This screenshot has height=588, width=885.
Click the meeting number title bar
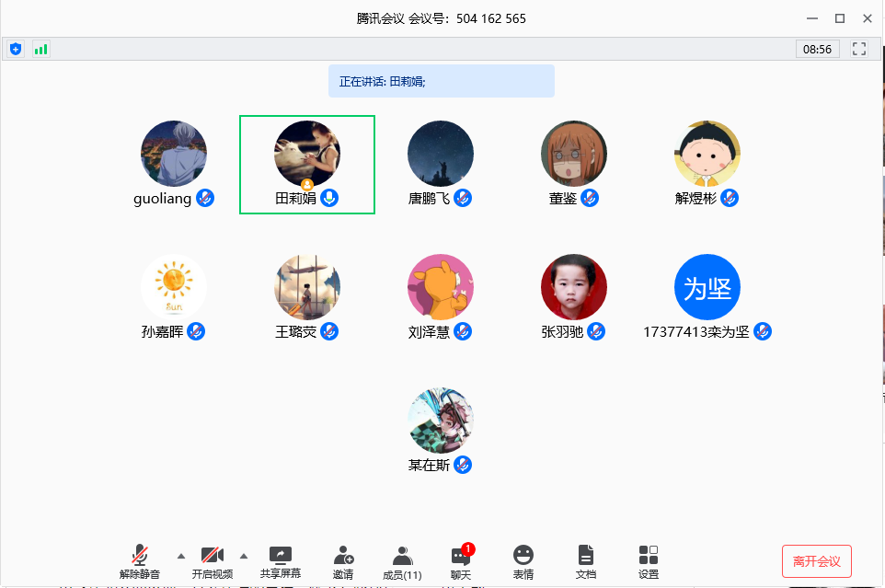tap(442, 17)
